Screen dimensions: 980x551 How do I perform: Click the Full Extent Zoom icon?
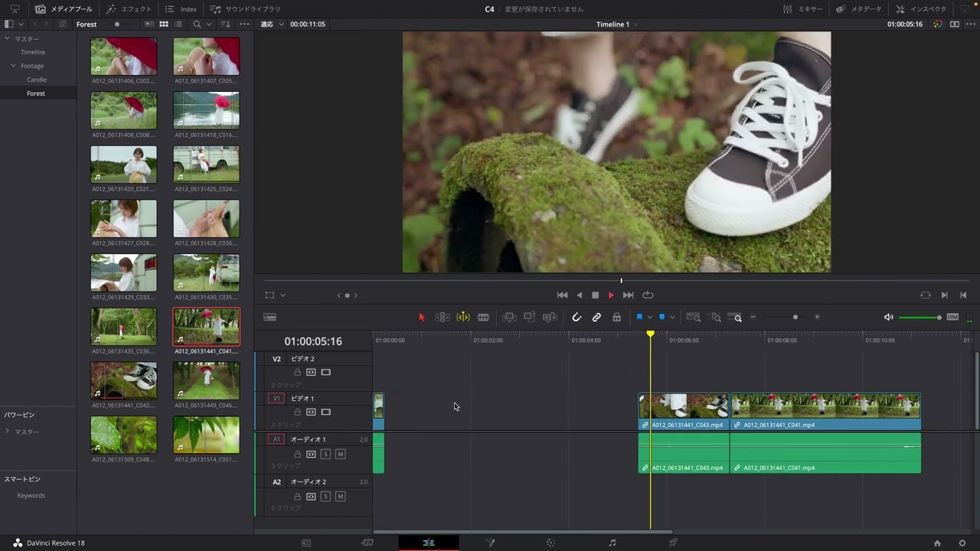(694, 317)
